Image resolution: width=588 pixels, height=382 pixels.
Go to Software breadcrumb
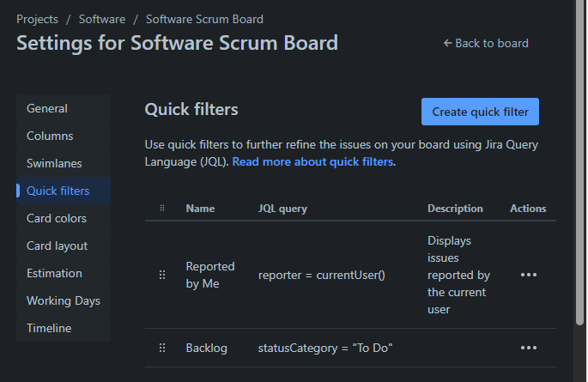(102, 19)
